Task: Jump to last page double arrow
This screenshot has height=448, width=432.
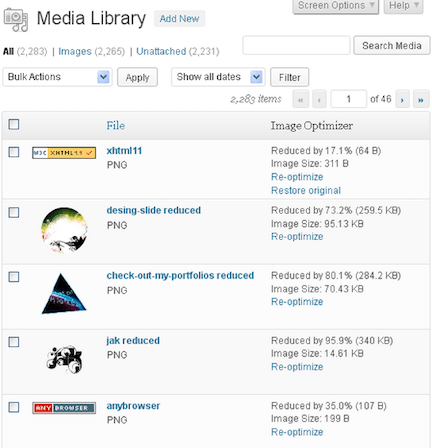Action: click(421, 99)
